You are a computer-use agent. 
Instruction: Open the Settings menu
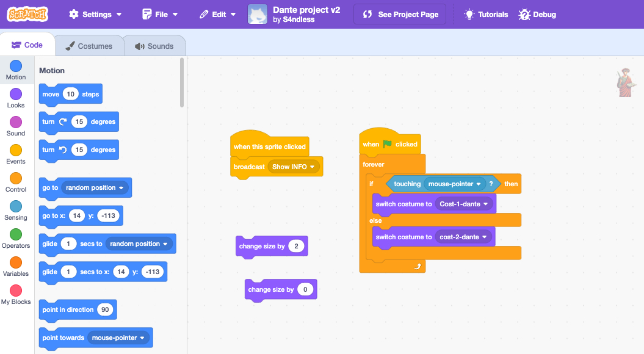[95, 14]
